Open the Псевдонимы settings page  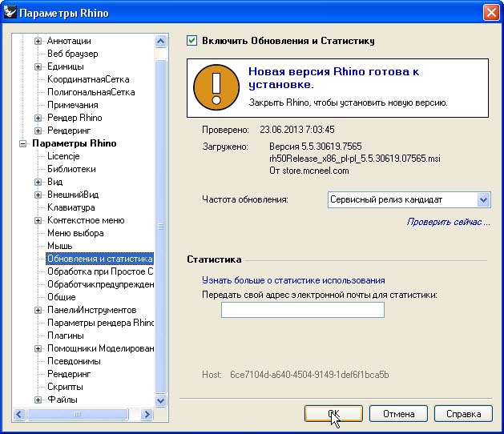[74, 361]
